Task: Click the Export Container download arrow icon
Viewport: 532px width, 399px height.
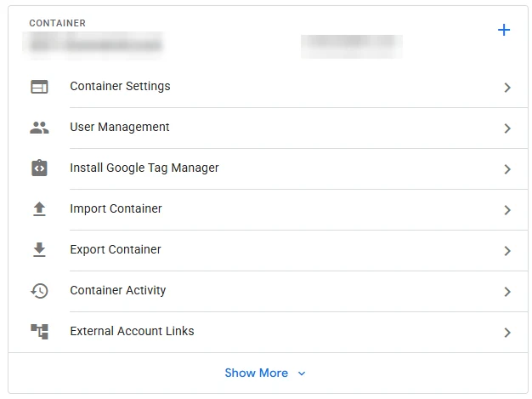Action: pos(39,249)
